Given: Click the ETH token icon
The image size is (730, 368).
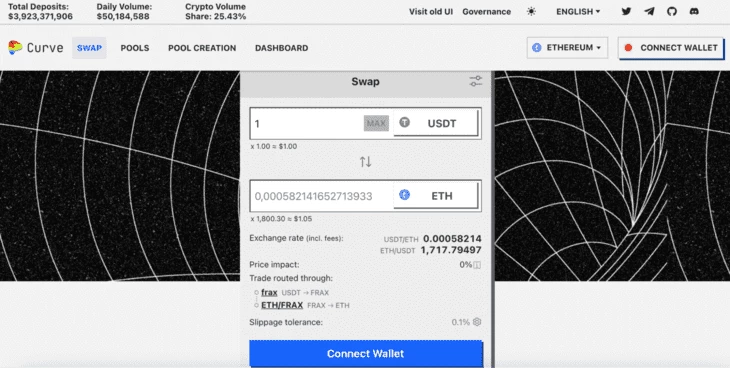Looking at the screenshot, I should click(x=405, y=195).
